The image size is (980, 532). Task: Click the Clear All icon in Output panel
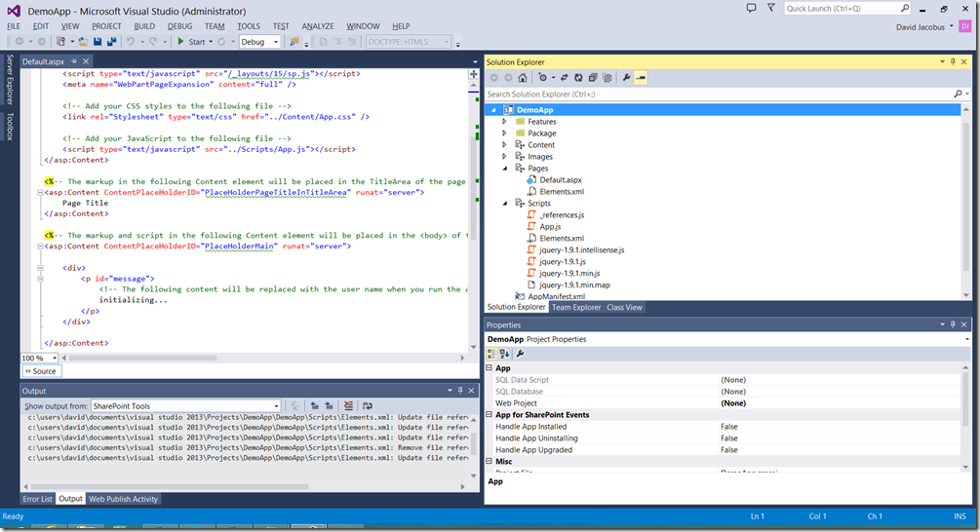click(348, 406)
